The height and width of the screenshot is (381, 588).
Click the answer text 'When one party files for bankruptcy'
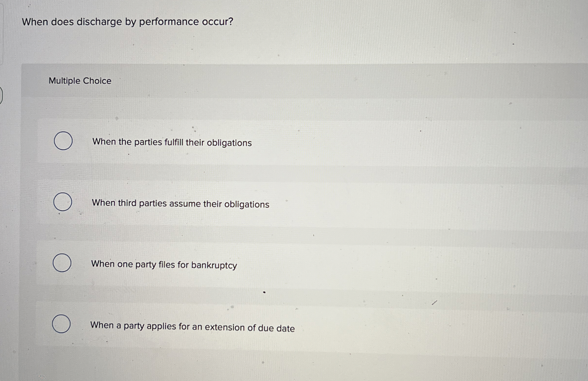click(x=164, y=265)
